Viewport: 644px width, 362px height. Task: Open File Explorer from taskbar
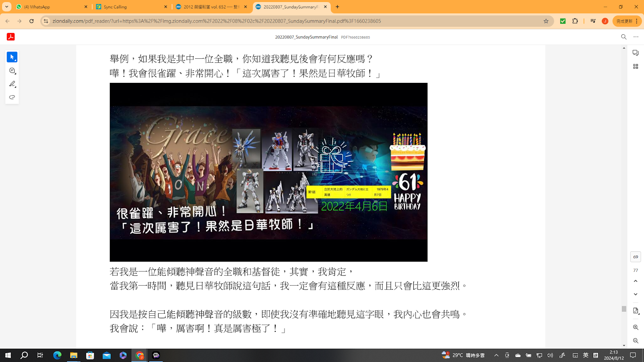click(x=74, y=355)
